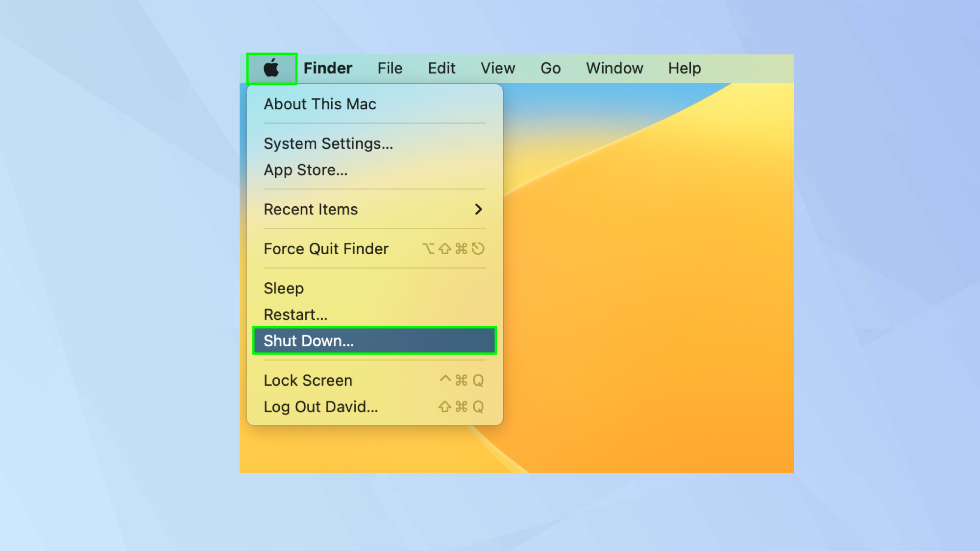Click the Go menu label
Image resolution: width=980 pixels, height=551 pixels.
(x=550, y=68)
